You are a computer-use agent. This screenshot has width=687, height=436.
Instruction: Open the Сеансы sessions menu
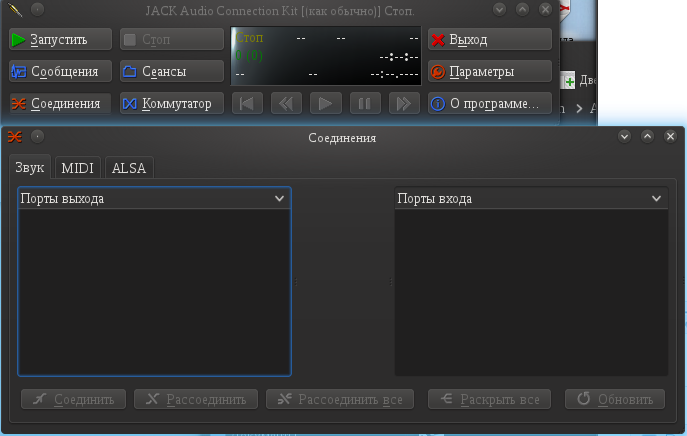(x=172, y=71)
